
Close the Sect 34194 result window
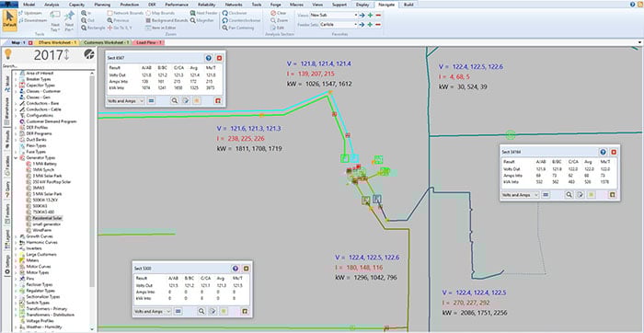coord(614,152)
